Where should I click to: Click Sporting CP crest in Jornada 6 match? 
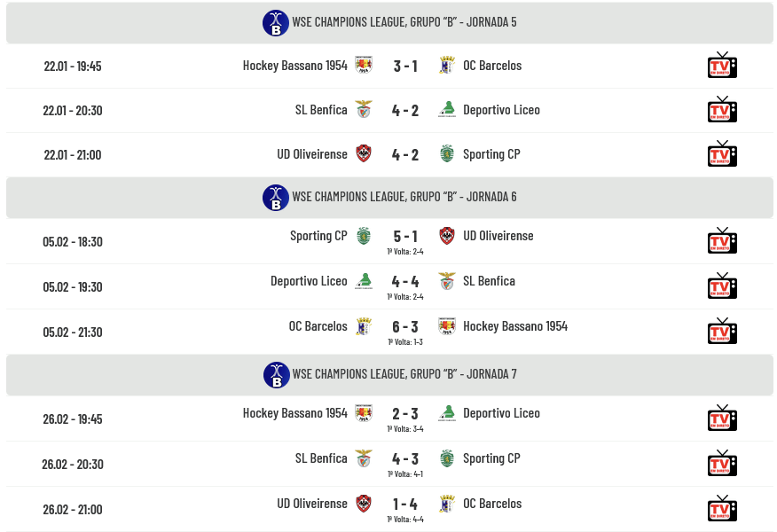[364, 236]
